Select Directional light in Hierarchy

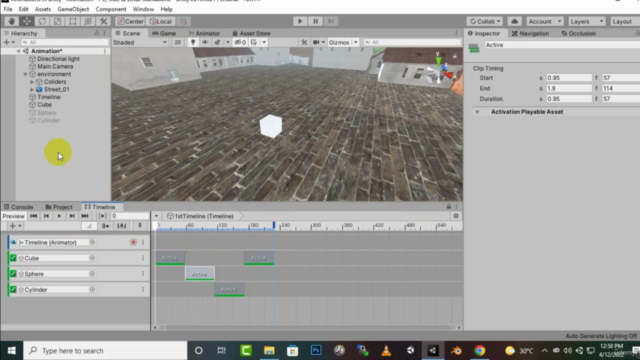(x=58, y=59)
